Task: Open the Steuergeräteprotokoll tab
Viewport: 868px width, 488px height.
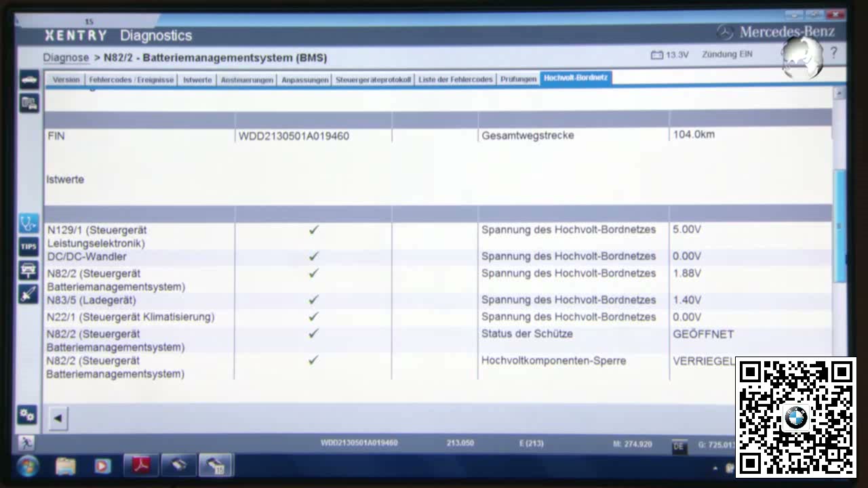Action: tap(373, 79)
